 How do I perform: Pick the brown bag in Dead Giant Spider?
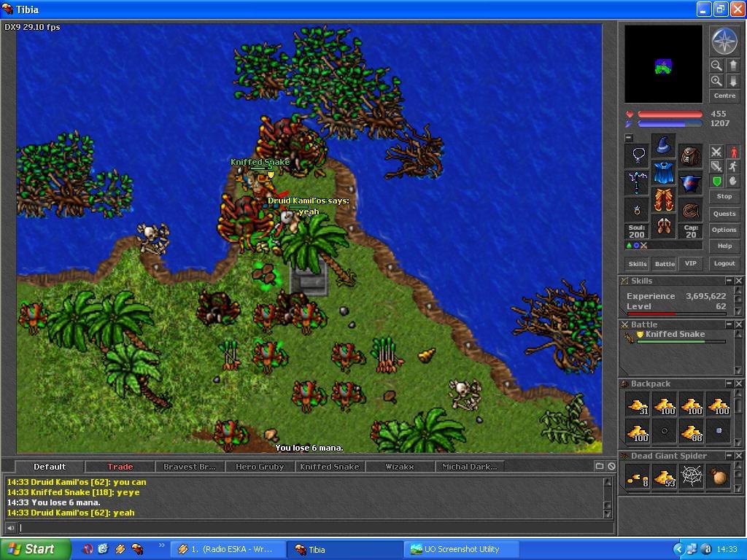[x=719, y=477]
